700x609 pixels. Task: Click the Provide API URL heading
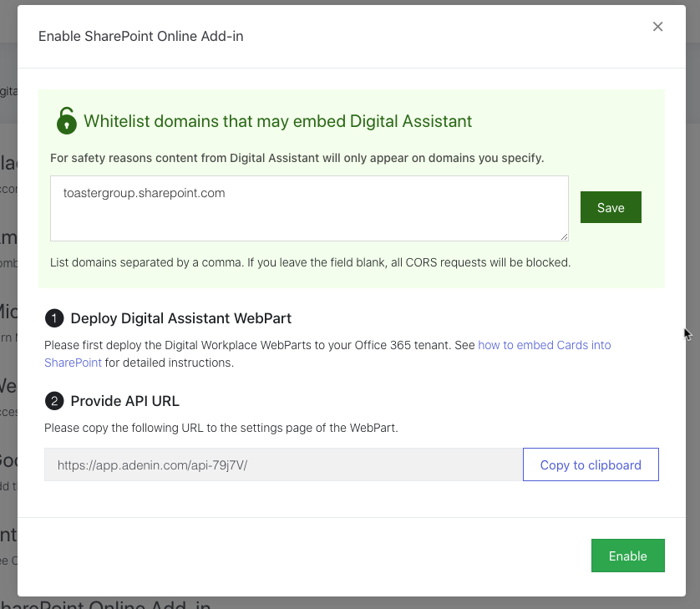tap(125, 401)
